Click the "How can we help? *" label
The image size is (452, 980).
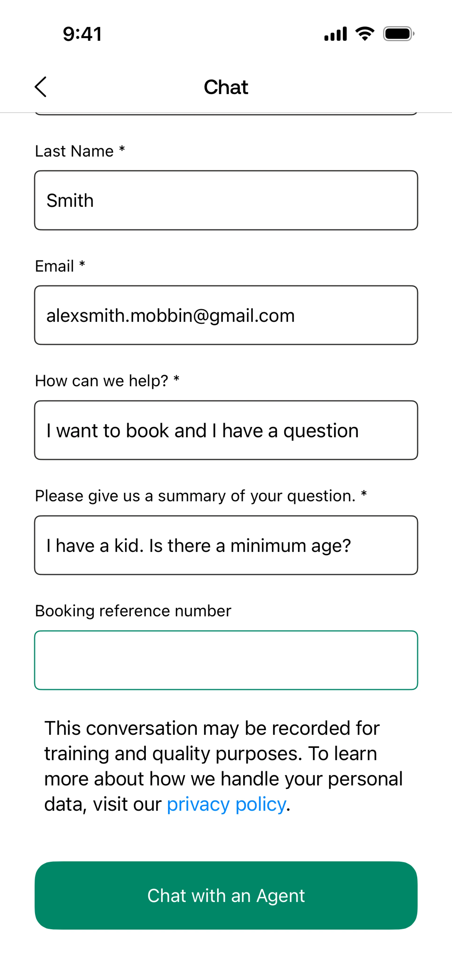click(x=107, y=381)
